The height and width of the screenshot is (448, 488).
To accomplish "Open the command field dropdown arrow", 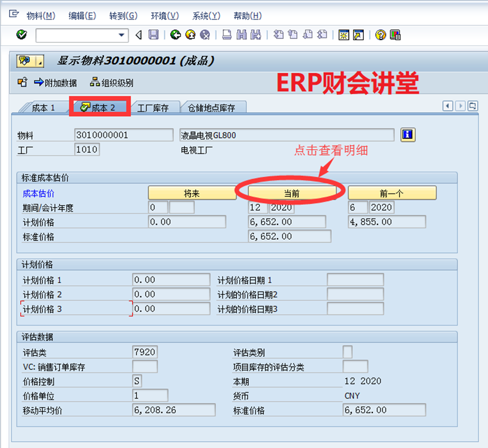I will (121, 36).
